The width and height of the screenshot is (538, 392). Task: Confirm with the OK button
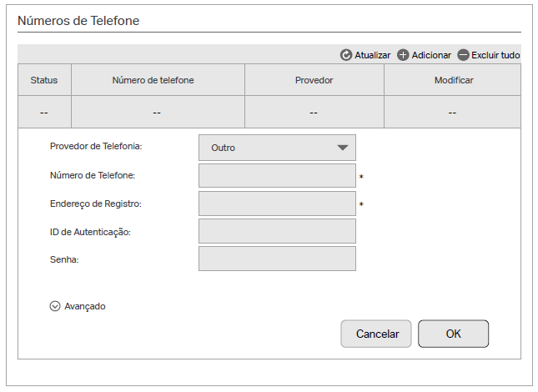(453, 334)
